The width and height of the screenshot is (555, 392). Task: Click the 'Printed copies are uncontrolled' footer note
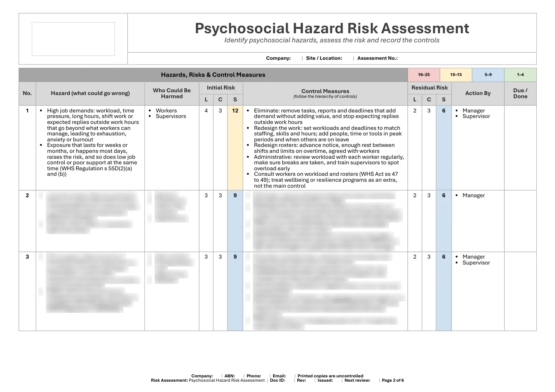(x=330, y=376)
